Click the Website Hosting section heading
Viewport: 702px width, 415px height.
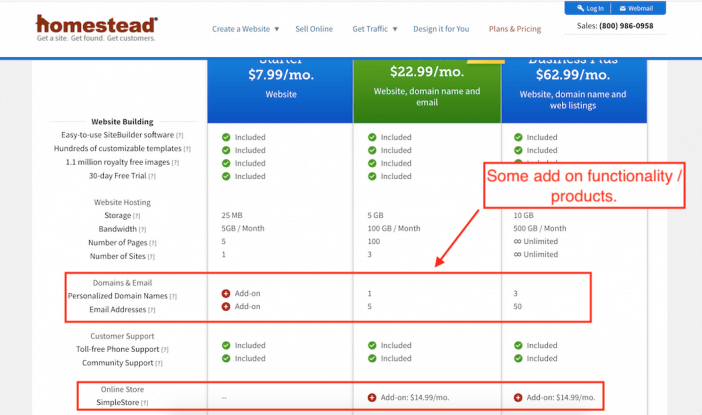(x=122, y=202)
